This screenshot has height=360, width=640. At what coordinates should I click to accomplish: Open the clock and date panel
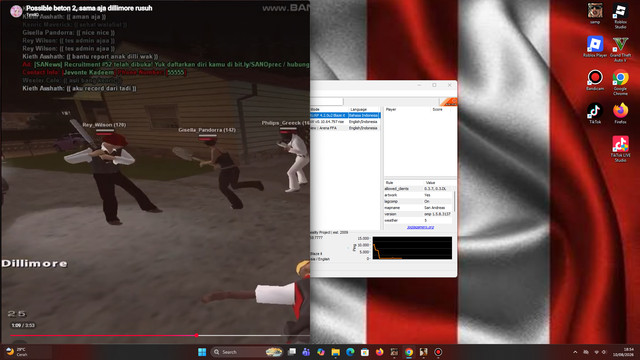click(623, 352)
